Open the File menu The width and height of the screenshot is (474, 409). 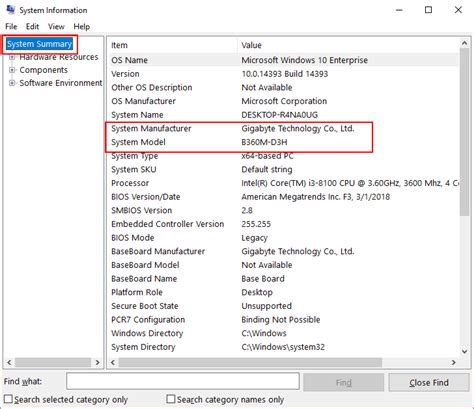(11, 27)
